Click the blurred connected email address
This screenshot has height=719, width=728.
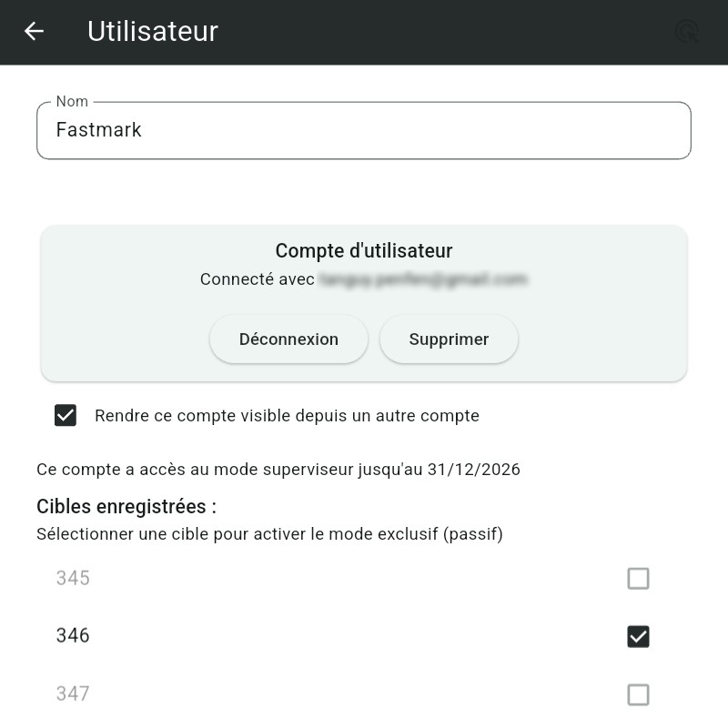point(423,280)
